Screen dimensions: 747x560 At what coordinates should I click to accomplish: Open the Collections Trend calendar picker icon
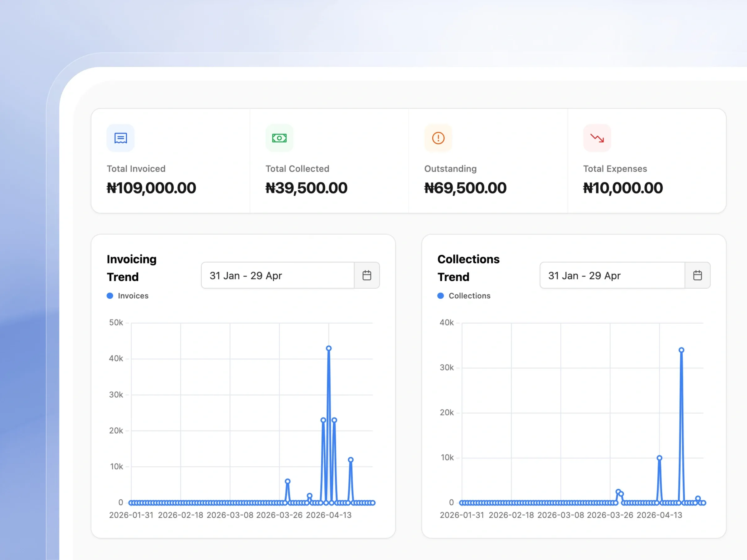[698, 275]
